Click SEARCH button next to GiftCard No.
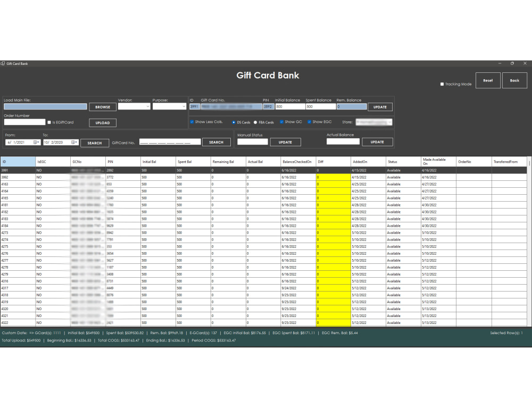Image resolution: width=532 pixels, height=399 pixels. (216, 142)
